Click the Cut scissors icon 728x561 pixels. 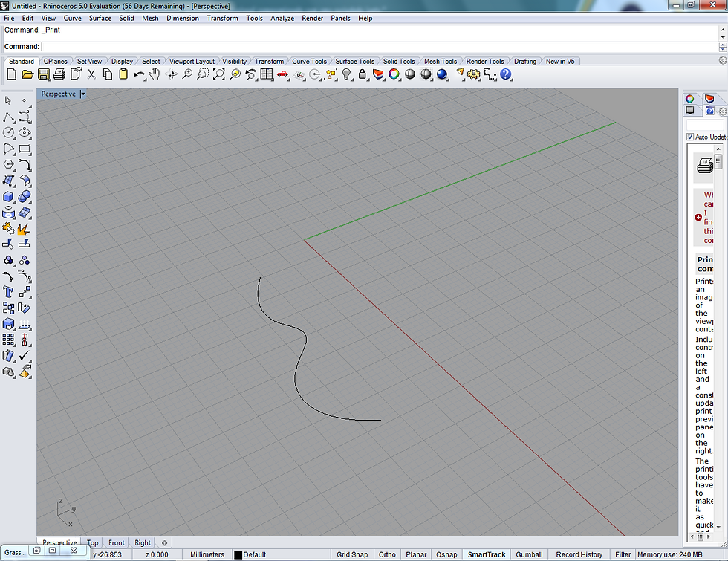tap(91, 74)
